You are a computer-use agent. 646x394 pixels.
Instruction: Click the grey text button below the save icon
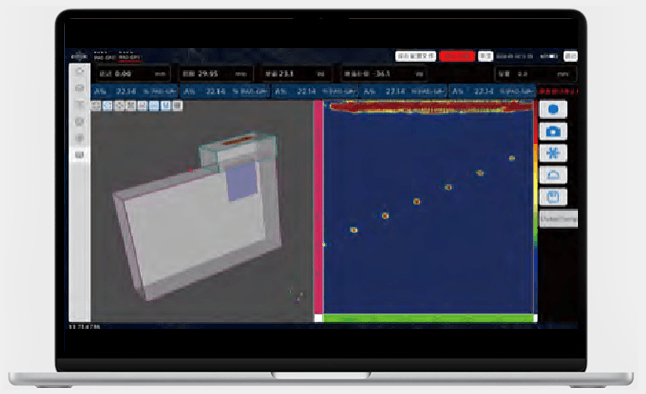point(559,219)
